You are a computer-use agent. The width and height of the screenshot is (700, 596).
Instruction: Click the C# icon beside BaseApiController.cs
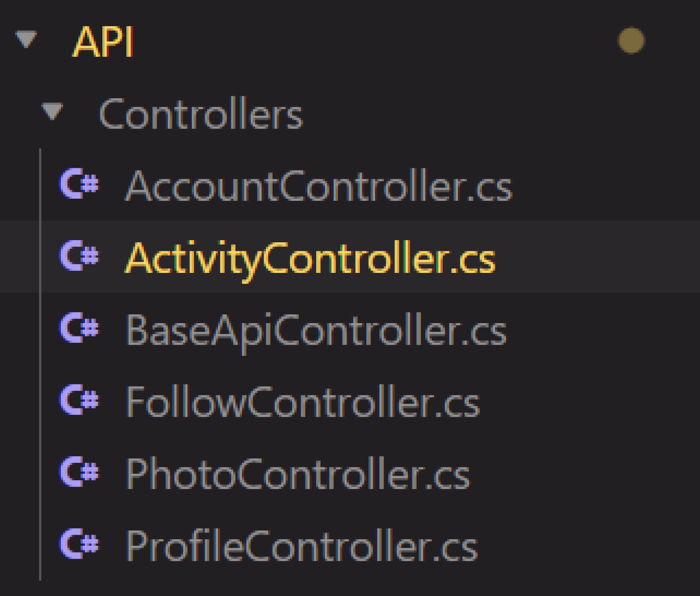[79, 328]
